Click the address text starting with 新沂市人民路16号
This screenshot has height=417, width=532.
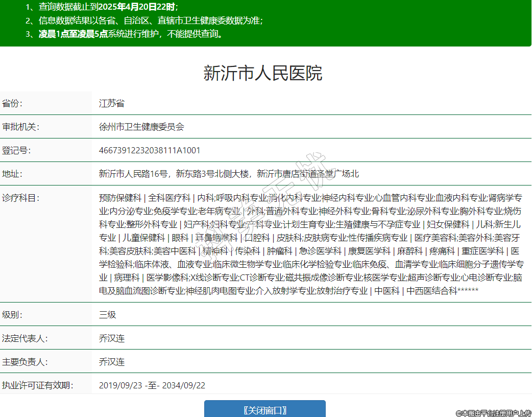coord(229,174)
